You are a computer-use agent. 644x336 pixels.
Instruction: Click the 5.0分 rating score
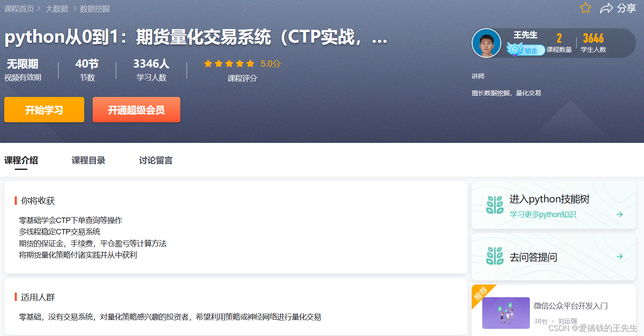pos(270,64)
